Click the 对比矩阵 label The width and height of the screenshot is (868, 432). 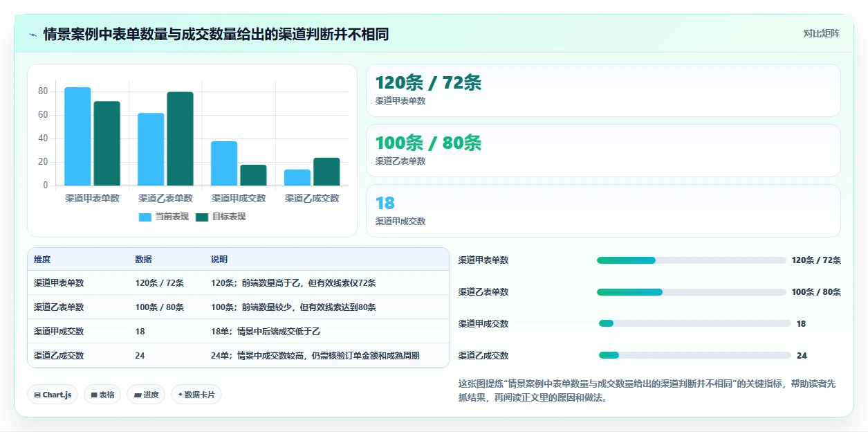(822, 33)
